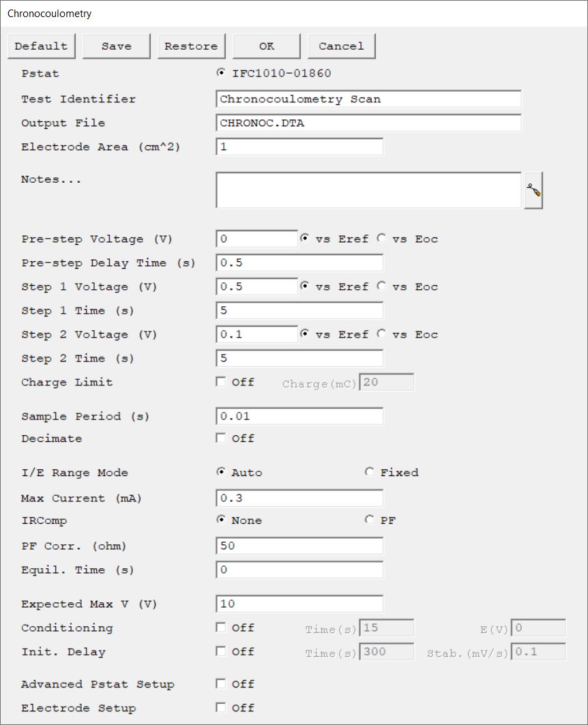Click the Default button
The width and height of the screenshot is (588, 725).
(x=41, y=46)
